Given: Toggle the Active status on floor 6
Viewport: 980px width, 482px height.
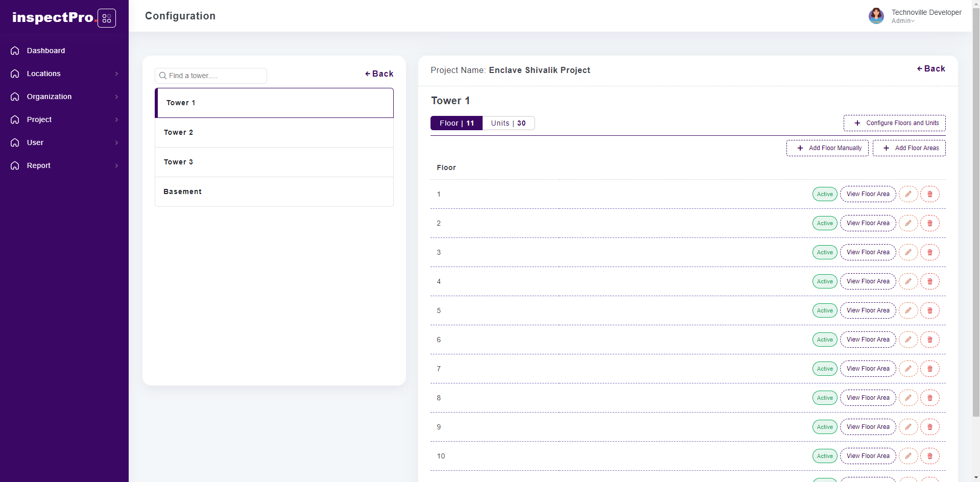Looking at the screenshot, I should pos(824,340).
